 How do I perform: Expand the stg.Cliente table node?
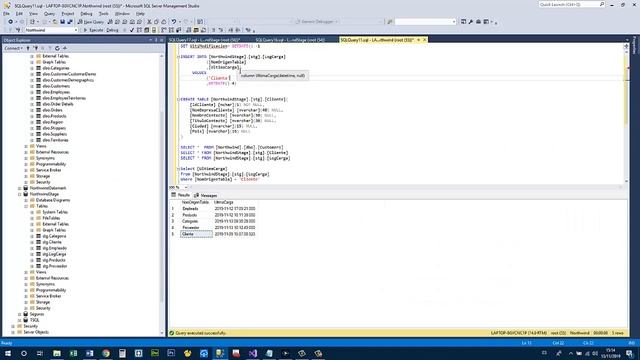tap(32, 242)
